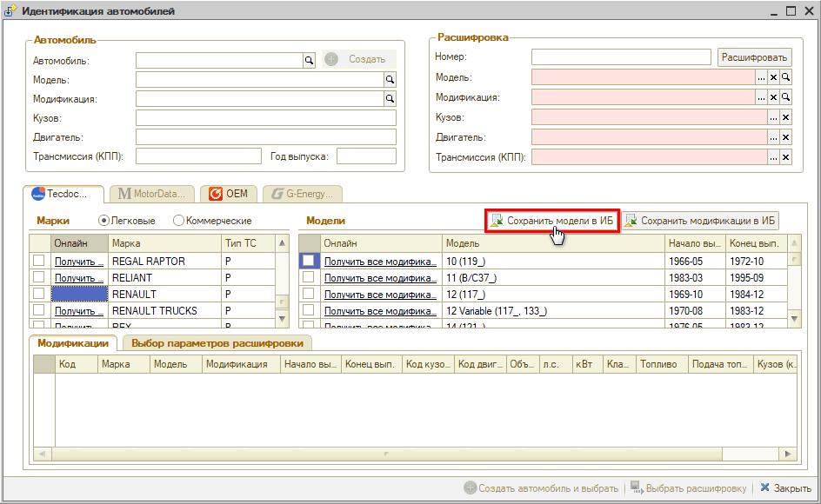Viewport: 821px width, 504px height.
Task: Click the Номер input field
Action: pyautogui.click(x=622, y=57)
